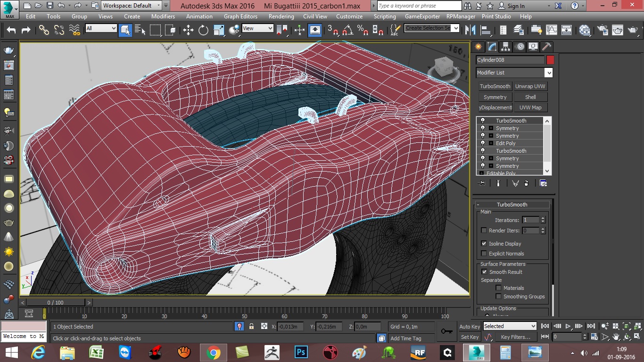
Task: Select the Move tool in main toolbar
Action: click(x=188, y=30)
